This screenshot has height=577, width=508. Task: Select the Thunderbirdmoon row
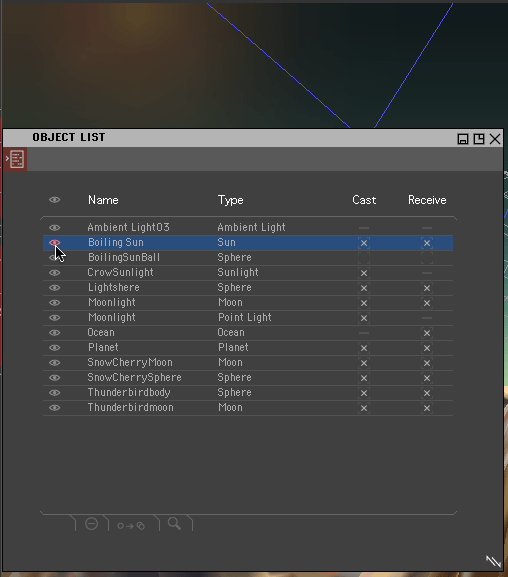248,408
